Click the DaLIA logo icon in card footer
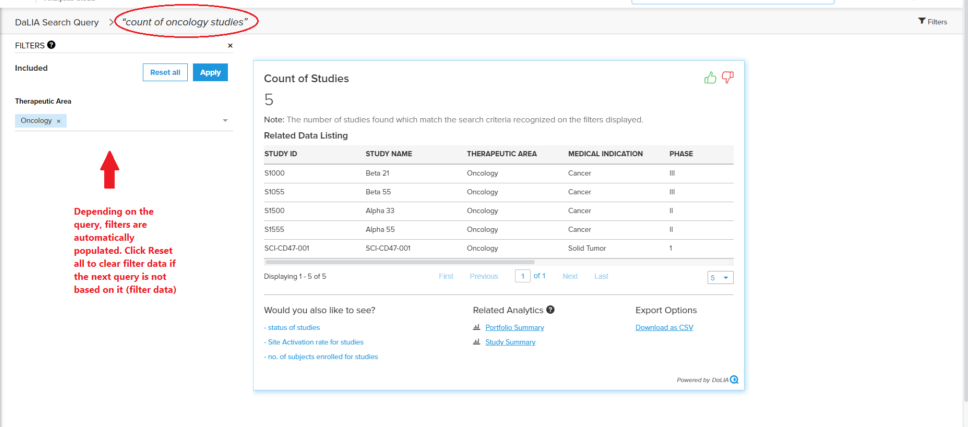968x427 pixels. click(734, 380)
